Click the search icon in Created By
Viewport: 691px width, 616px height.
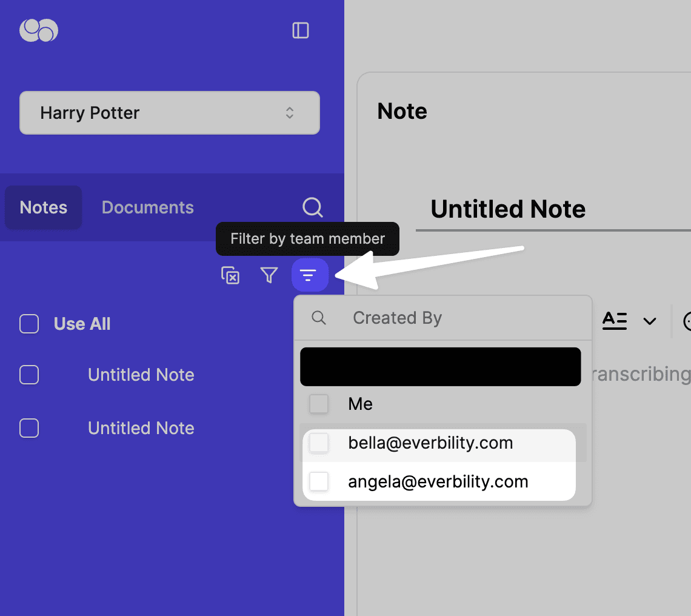point(319,318)
